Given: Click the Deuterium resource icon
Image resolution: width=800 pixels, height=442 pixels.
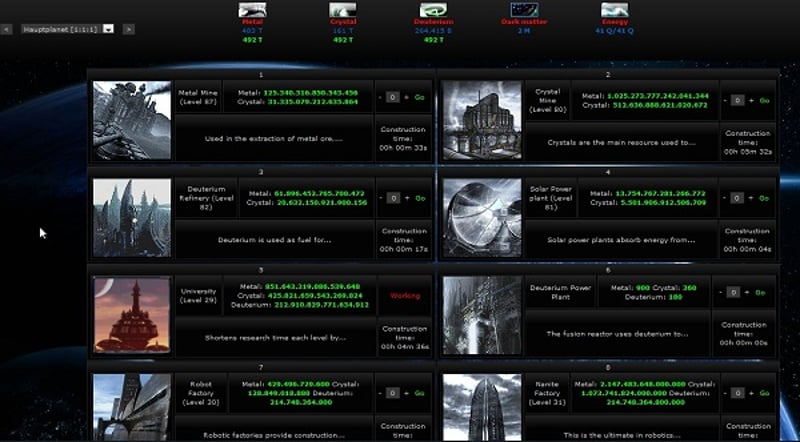Looking at the screenshot, I should 433,10.
